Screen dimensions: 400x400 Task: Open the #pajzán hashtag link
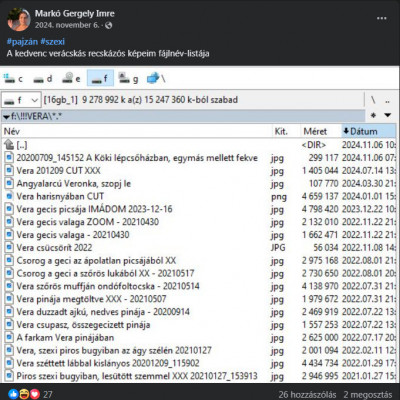tap(22, 42)
